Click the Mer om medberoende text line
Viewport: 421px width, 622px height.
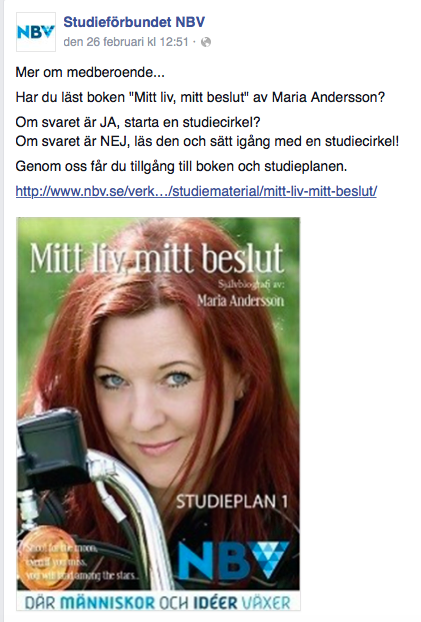pyautogui.click(x=90, y=73)
